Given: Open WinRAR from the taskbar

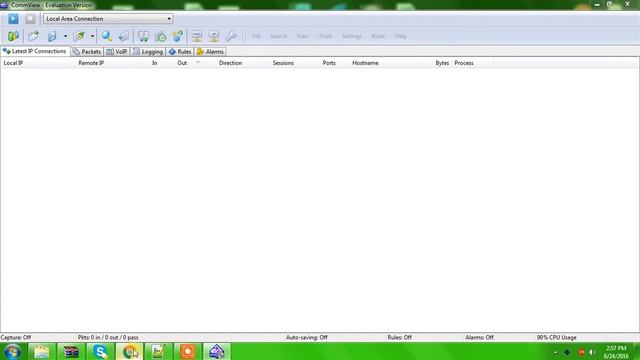Looking at the screenshot, I should coord(71,351).
